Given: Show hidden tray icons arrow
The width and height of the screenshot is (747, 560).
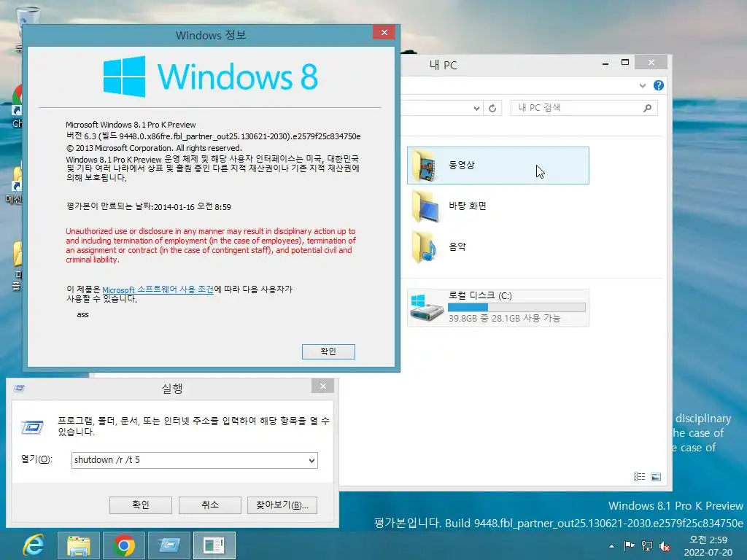Looking at the screenshot, I should coord(612,546).
